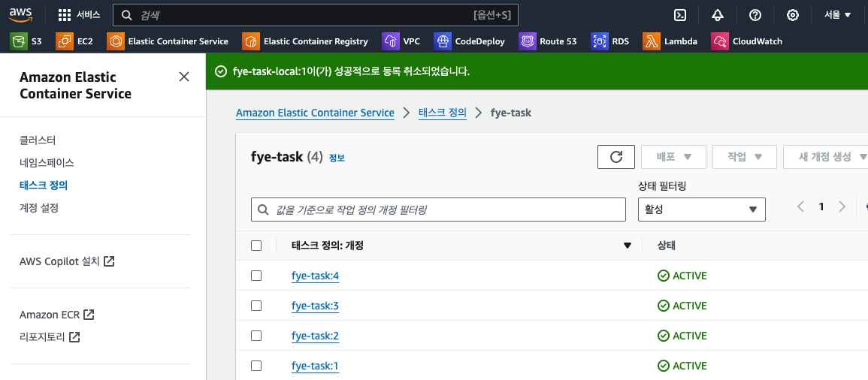868x380 pixels.
Task: Click the CloudWatch shortcut icon
Action: pos(720,41)
